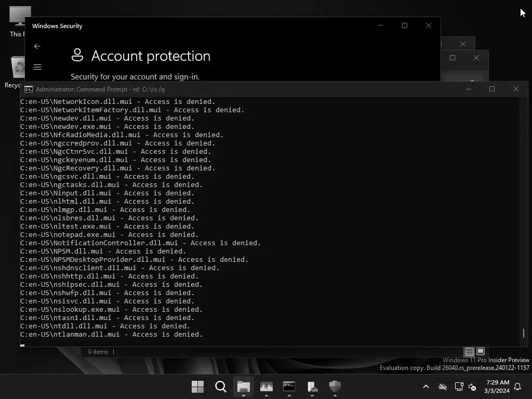Open notification bell
The image size is (532, 399).
518,387
